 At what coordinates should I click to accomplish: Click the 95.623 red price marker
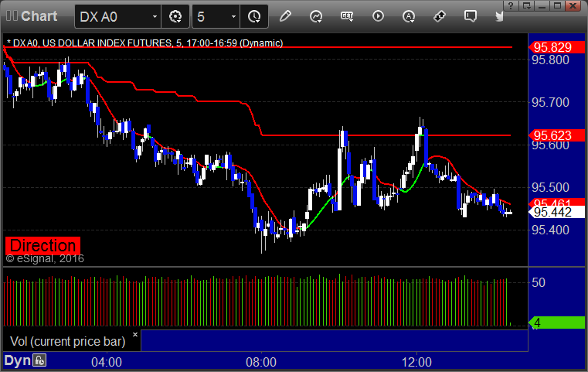click(x=556, y=135)
